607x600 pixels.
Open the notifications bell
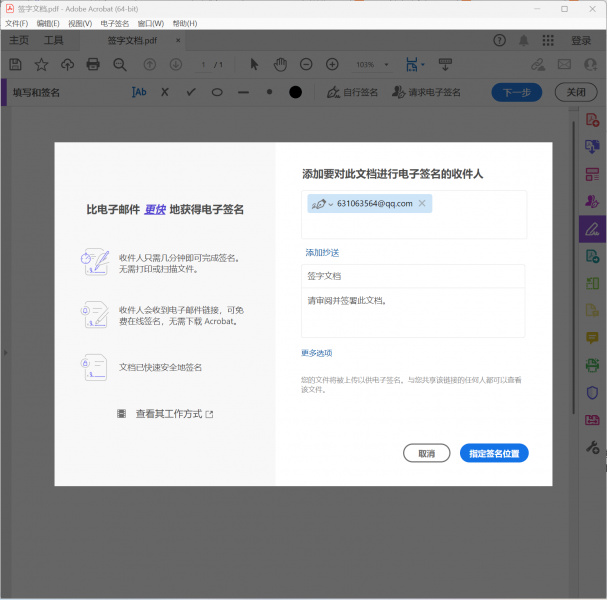pos(523,40)
